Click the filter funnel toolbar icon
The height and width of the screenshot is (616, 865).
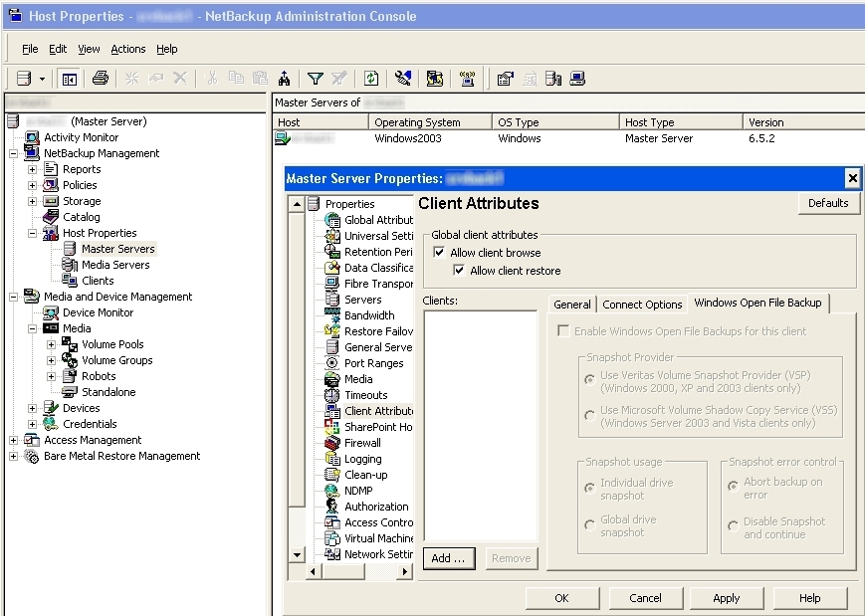[x=315, y=79]
